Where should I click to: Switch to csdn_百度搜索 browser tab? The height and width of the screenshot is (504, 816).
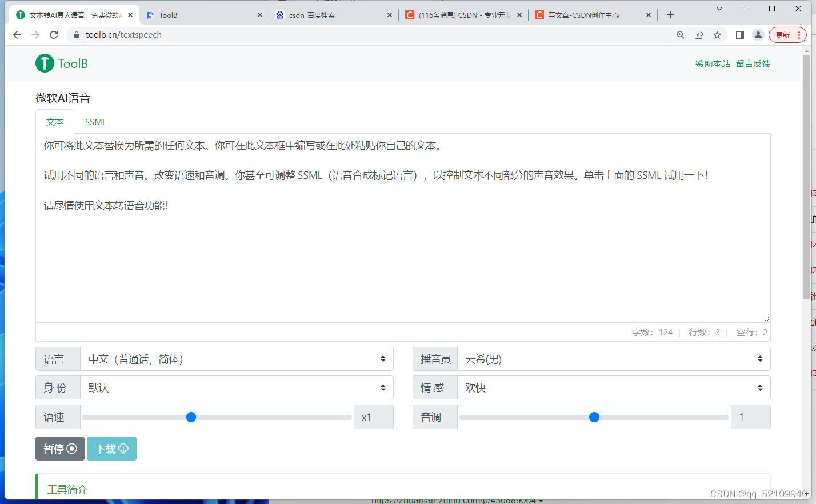[x=333, y=15]
